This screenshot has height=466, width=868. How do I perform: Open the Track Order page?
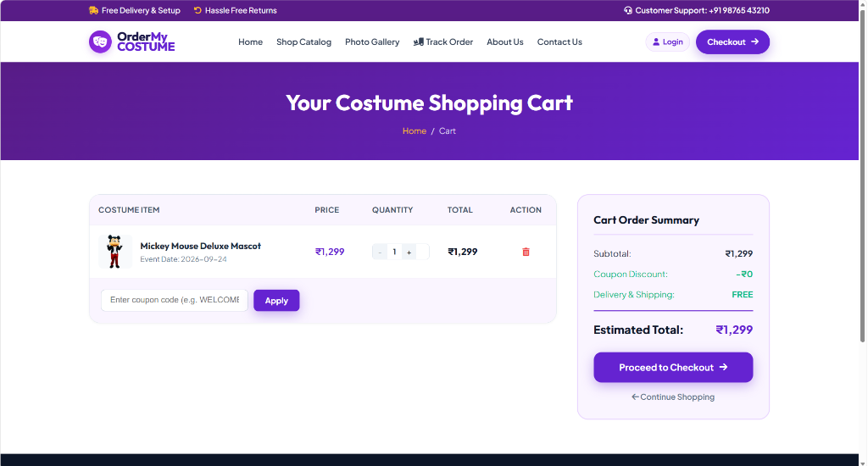(x=443, y=42)
